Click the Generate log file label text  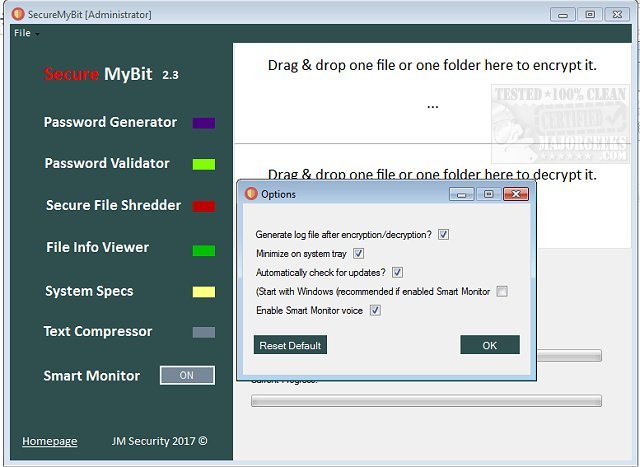click(343, 235)
